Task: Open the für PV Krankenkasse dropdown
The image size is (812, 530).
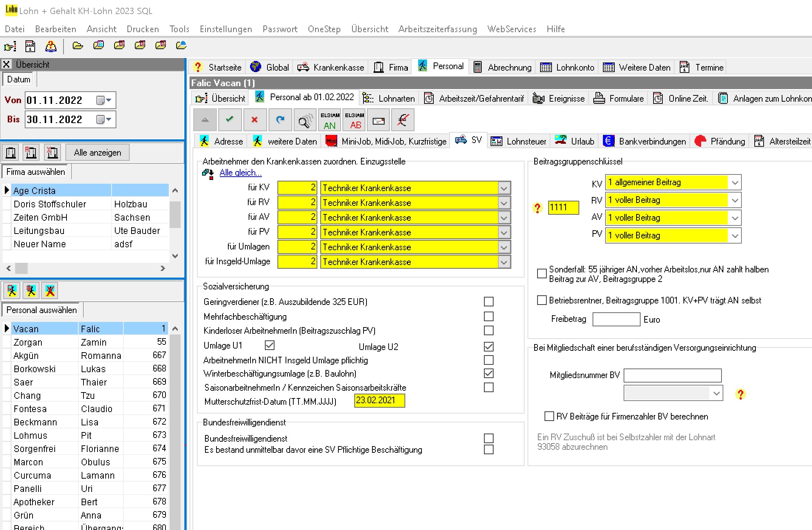Action: pos(504,232)
